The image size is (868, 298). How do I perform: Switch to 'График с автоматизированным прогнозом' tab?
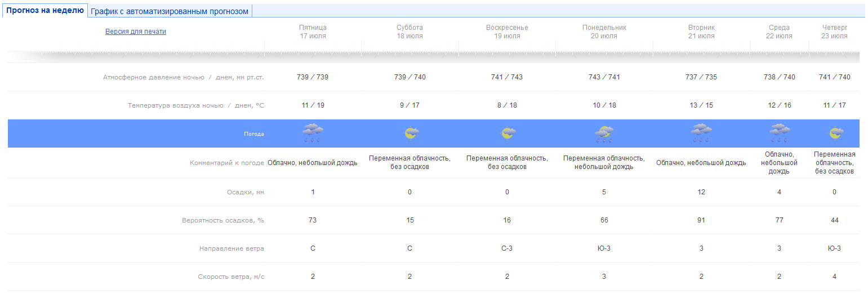point(170,11)
